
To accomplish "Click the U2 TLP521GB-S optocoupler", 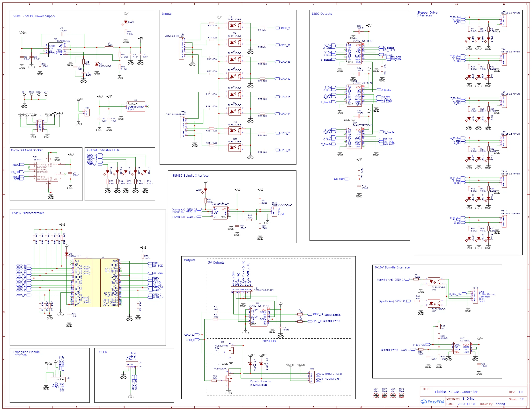I will tap(234, 25).
